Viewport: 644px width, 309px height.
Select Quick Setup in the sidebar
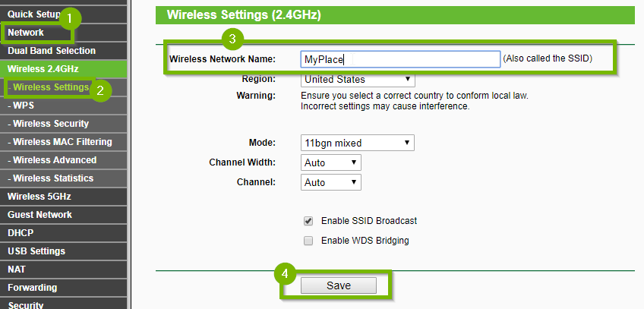64,14
